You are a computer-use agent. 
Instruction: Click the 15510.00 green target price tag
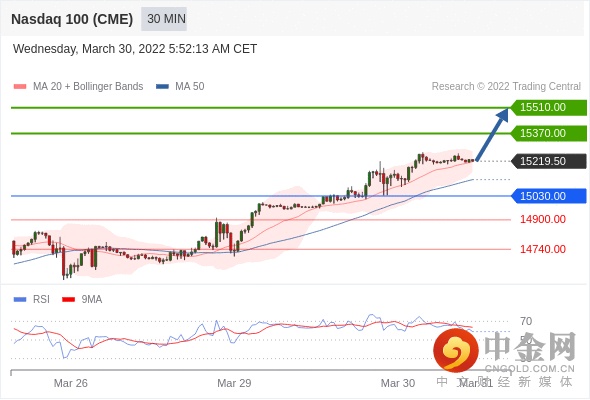[549, 108]
